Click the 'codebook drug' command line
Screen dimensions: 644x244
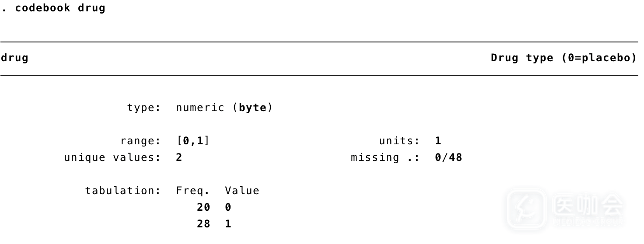tap(53, 8)
